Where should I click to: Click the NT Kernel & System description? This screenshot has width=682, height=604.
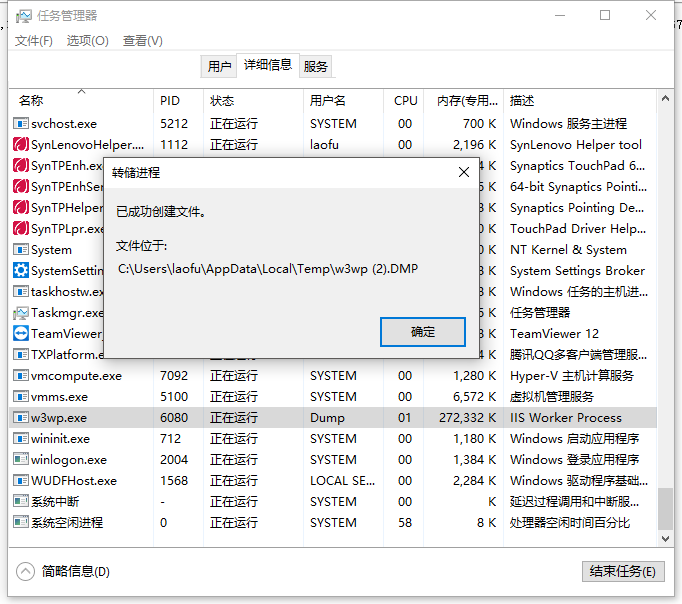pyautogui.click(x=568, y=250)
